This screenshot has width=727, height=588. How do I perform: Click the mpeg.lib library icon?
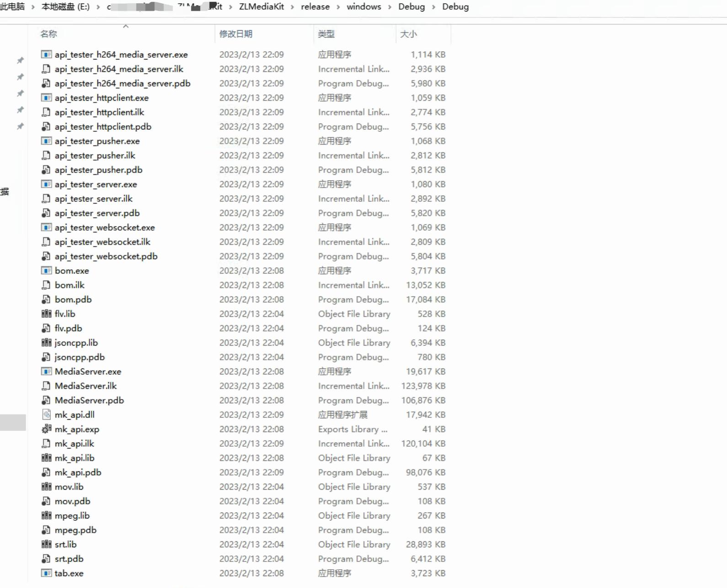pos(46,515)
